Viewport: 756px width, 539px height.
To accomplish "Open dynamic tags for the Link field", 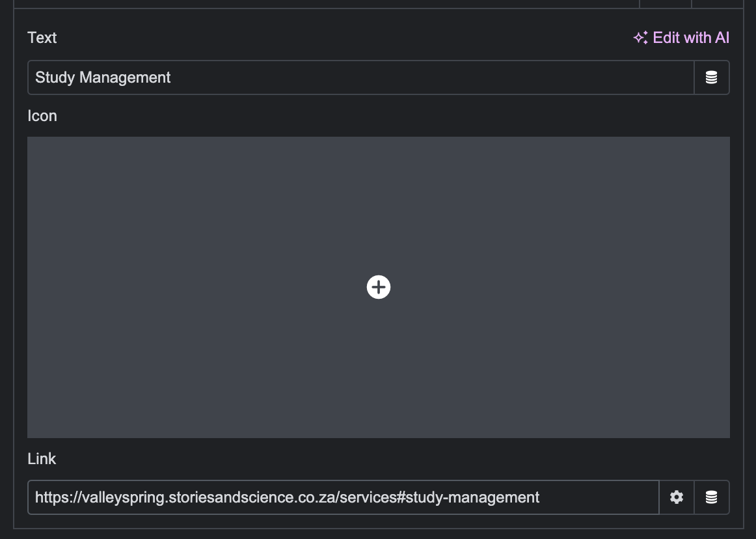I will tap(712, 497).
